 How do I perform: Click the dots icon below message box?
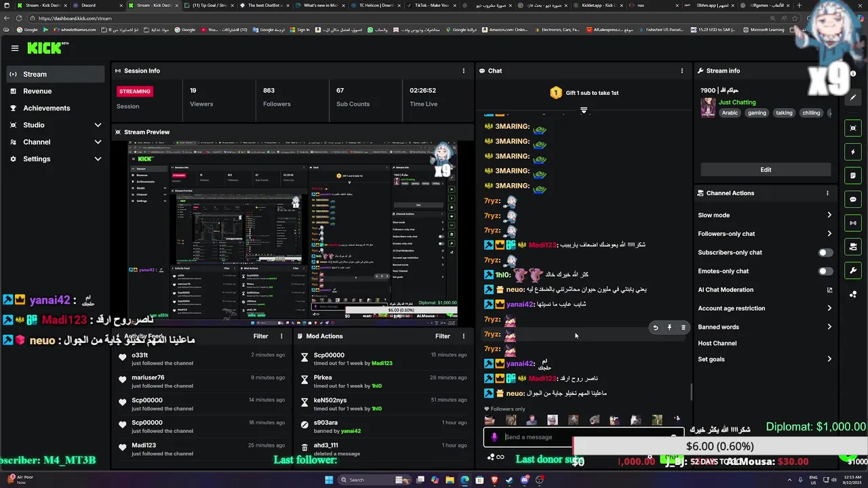point(490,457)
